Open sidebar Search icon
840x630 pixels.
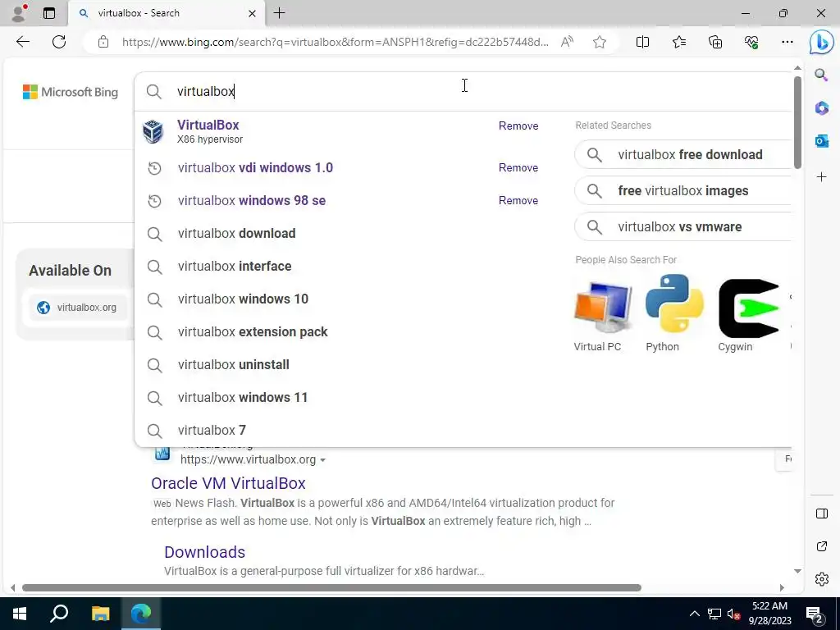821,75
